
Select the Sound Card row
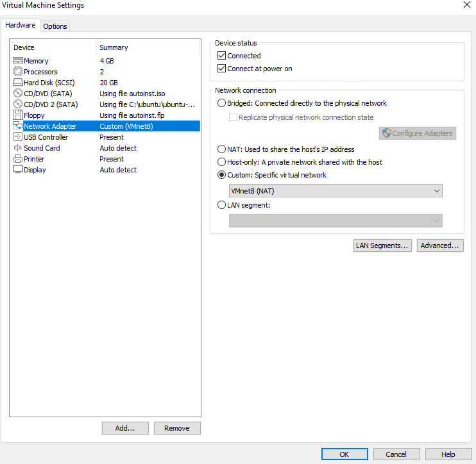coord(106,148)
